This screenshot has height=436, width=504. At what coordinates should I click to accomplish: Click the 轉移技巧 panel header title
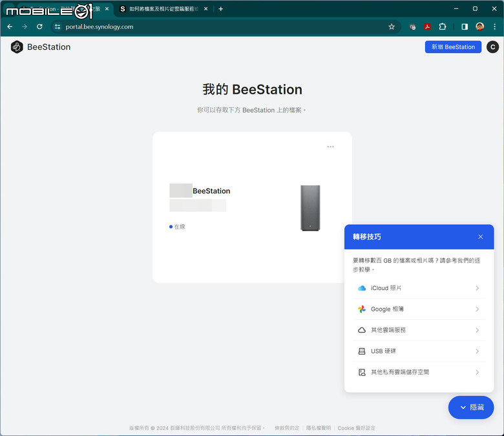tap(367, 237)
